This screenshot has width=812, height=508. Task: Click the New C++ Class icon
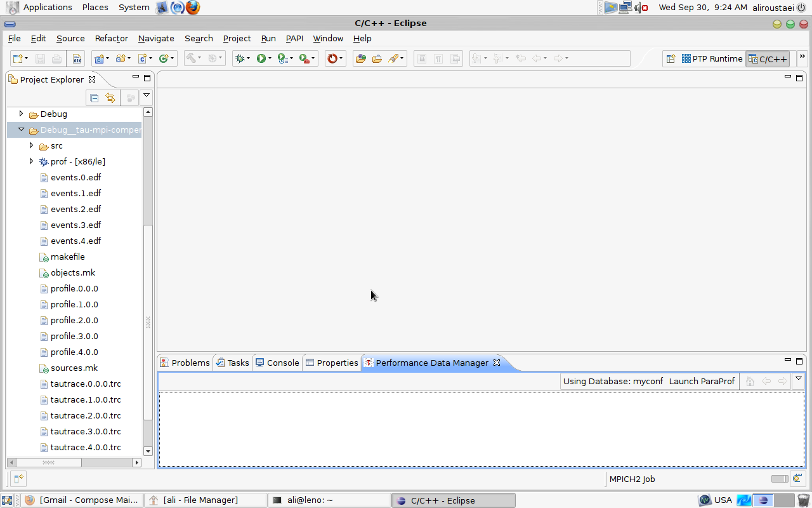coord(164,58)
